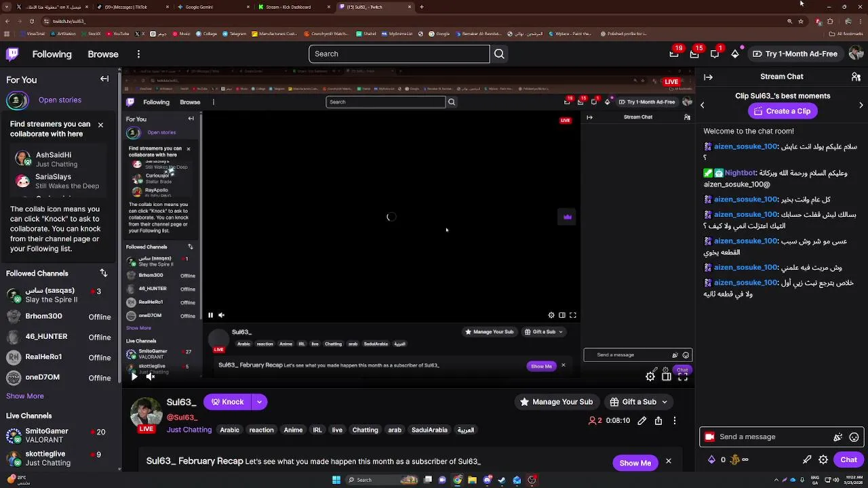Open the top nav more options menu

pyautogui.click(x=138, y=54)
